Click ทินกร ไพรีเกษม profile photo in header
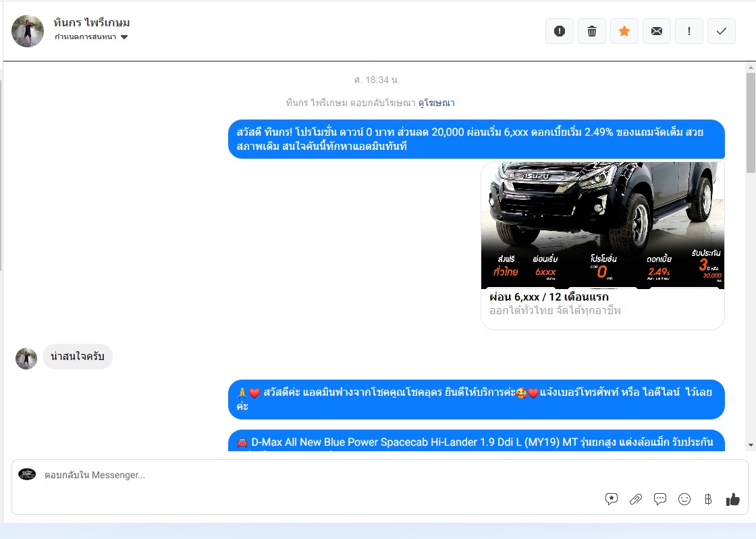Viewport: 756px width, 539px height. (x=28, y=31)
